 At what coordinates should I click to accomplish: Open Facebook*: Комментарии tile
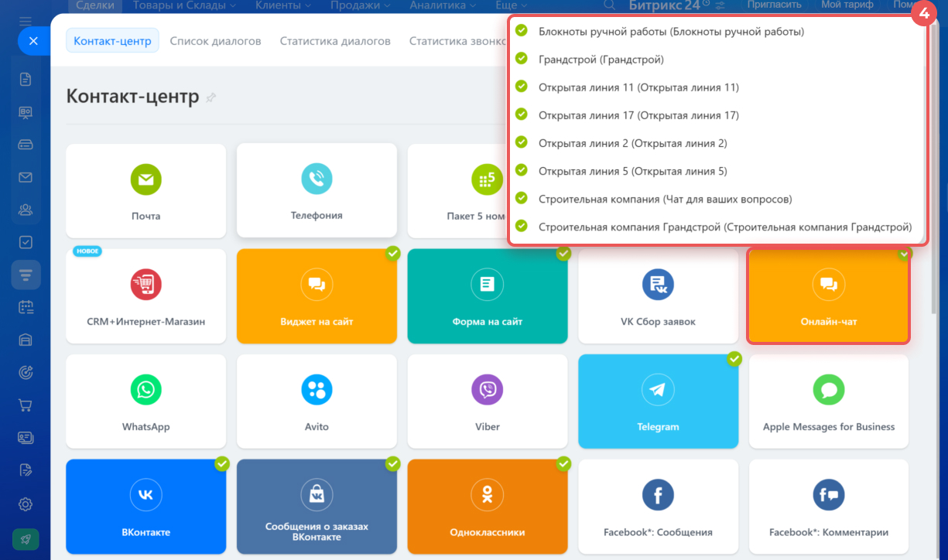(828, 507)
